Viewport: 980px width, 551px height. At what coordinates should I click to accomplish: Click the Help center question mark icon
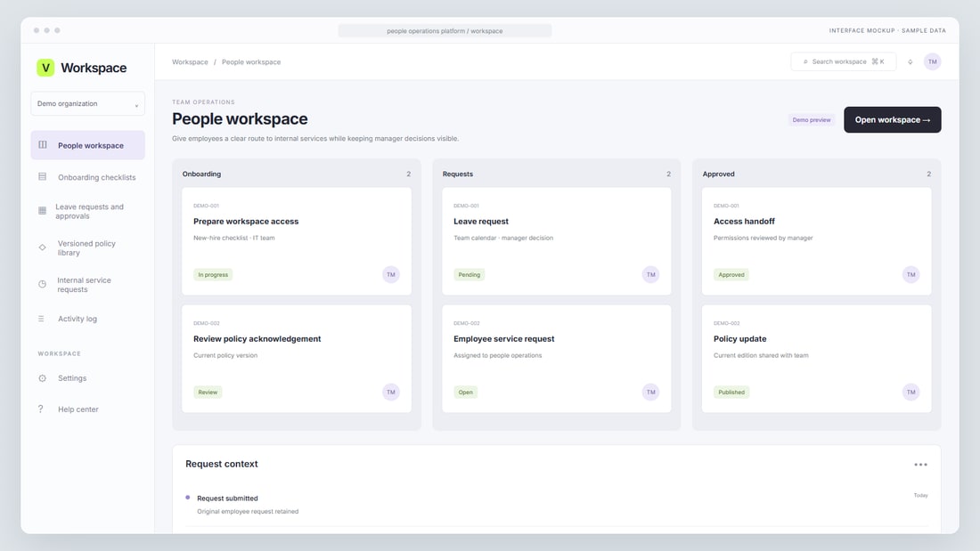(x=41, y=409)
